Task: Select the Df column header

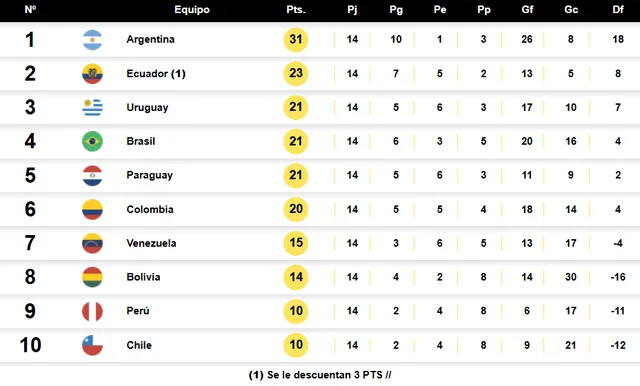Action: tap(618, 9)
